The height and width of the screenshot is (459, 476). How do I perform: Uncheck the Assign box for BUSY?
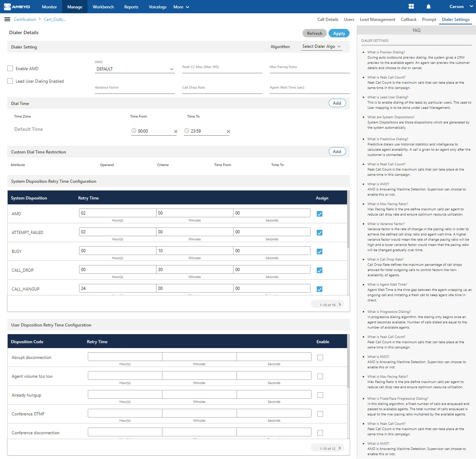point(320,251)
